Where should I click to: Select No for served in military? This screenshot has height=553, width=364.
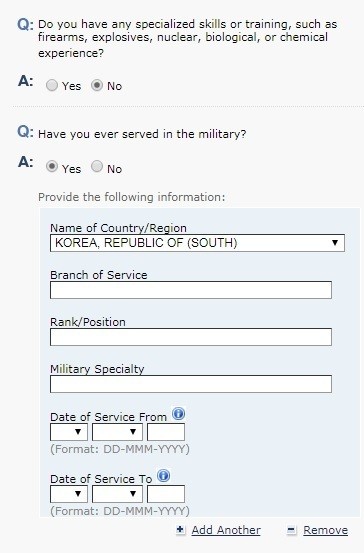pos(97,166)
